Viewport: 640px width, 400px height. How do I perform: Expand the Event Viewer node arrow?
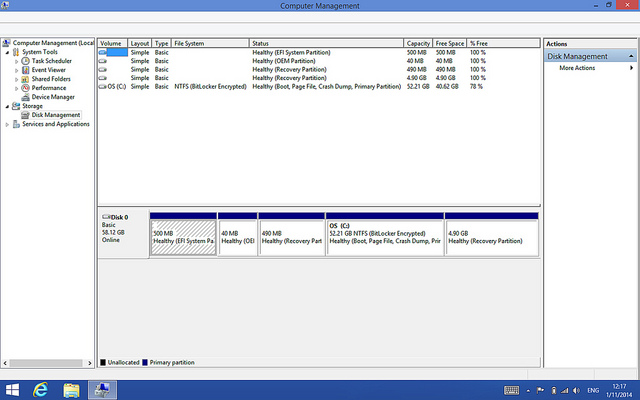(x=16, y=70)
